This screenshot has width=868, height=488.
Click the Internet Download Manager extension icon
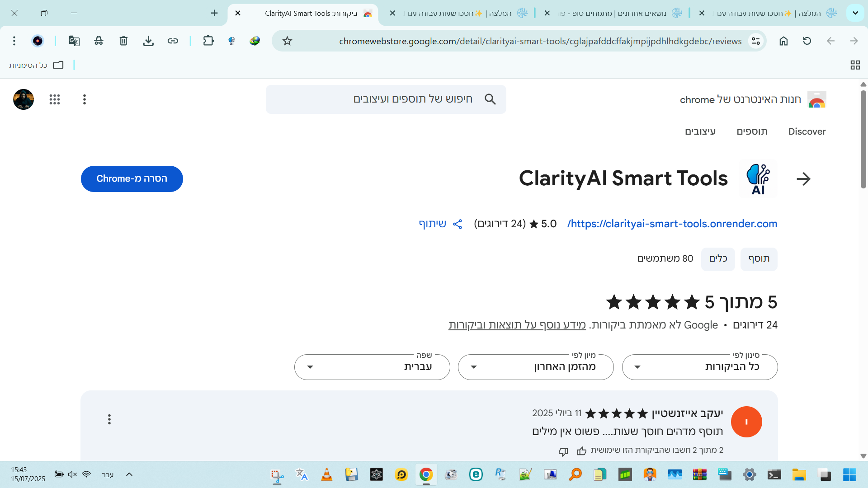click(x=255, y=41)
